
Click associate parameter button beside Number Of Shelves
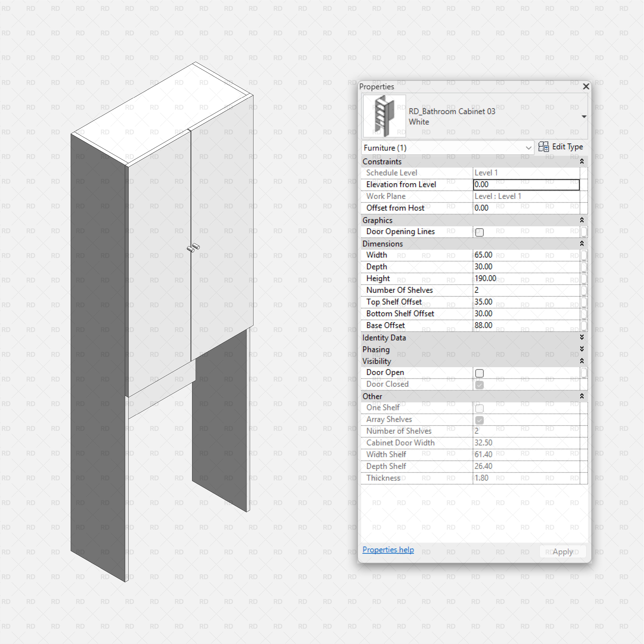[x=584, y=290]
